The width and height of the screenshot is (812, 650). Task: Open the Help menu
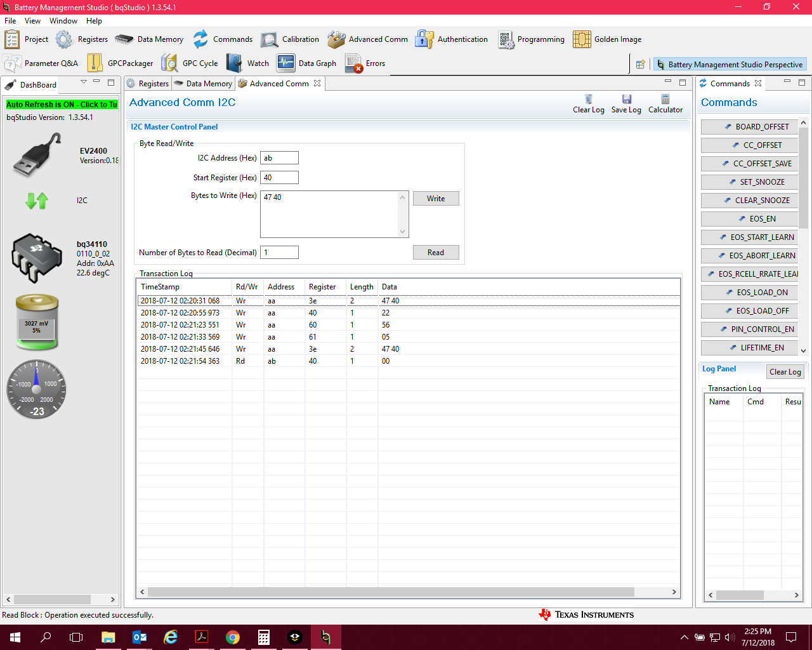[94, 21]
